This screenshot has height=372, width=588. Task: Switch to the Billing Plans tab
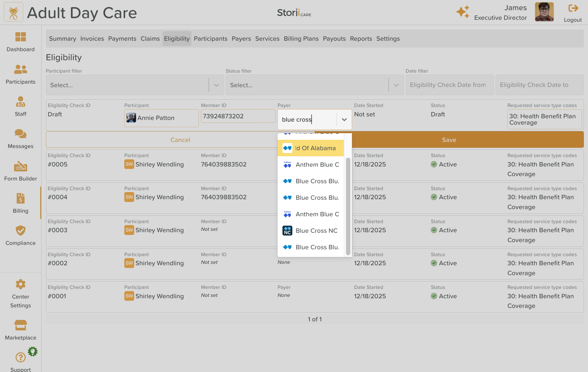(301, 39)
